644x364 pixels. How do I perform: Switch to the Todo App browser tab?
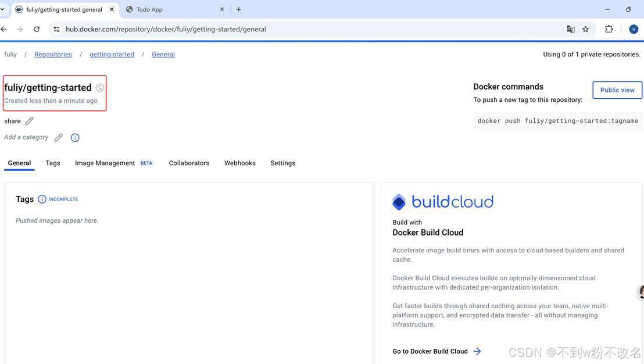point(176,9)
